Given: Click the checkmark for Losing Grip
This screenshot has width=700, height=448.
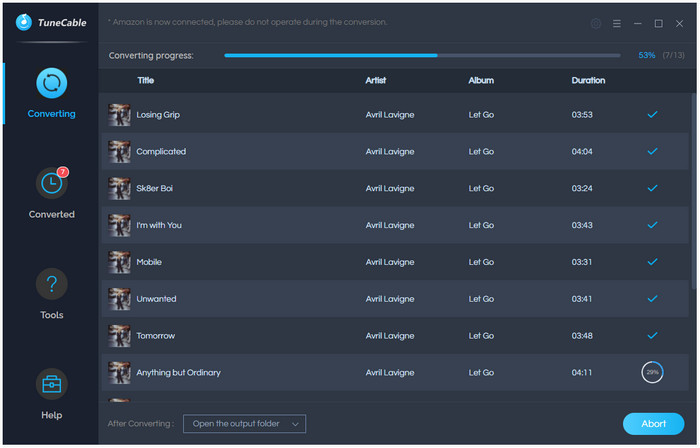Looking at the screenshot, I should (x=652, y=115).
